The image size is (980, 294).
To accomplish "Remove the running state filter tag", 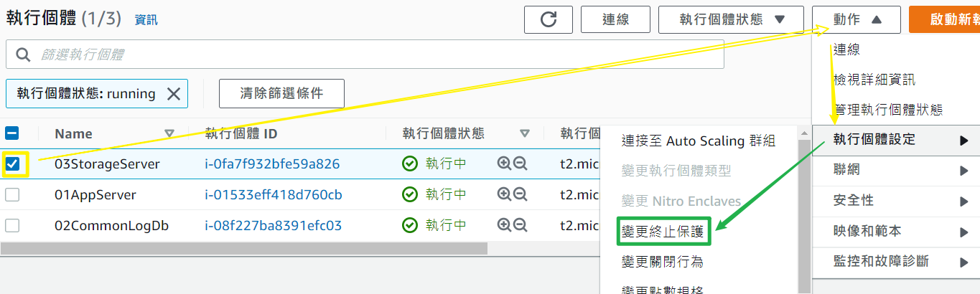I will [x=174, y=93].
